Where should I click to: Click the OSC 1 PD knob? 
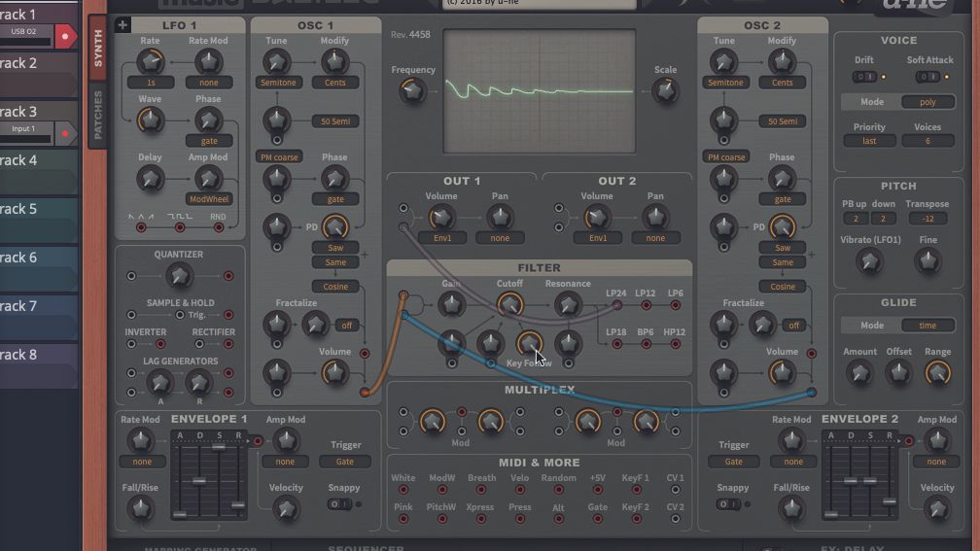coord(335,226)
